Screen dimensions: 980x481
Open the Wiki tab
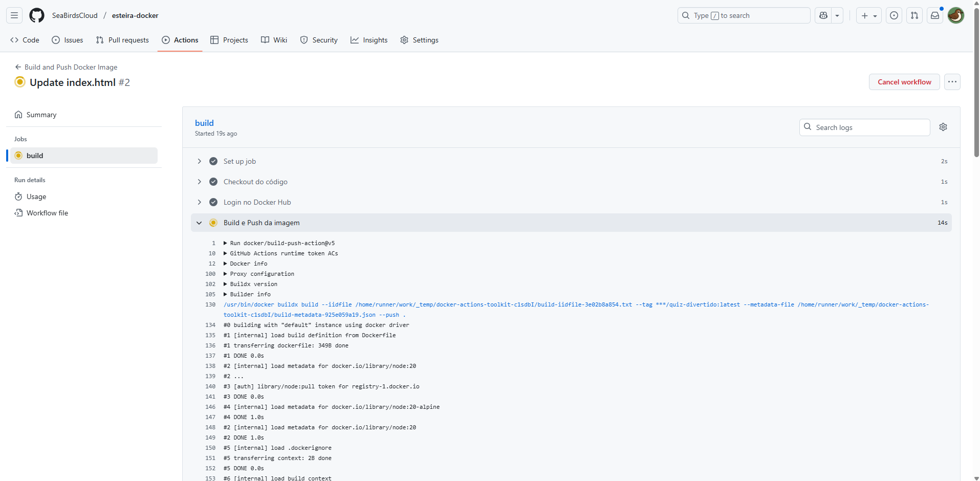click(274, 40)
